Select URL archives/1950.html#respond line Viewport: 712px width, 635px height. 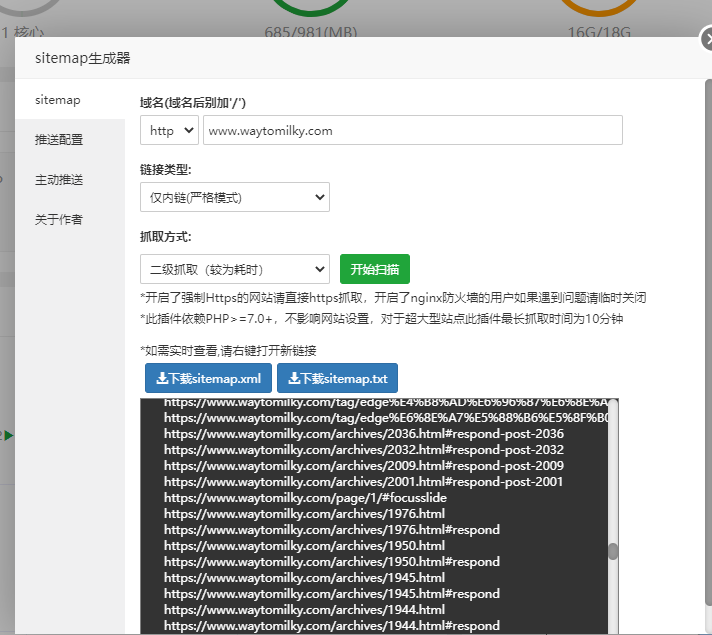tap(331, 562)
